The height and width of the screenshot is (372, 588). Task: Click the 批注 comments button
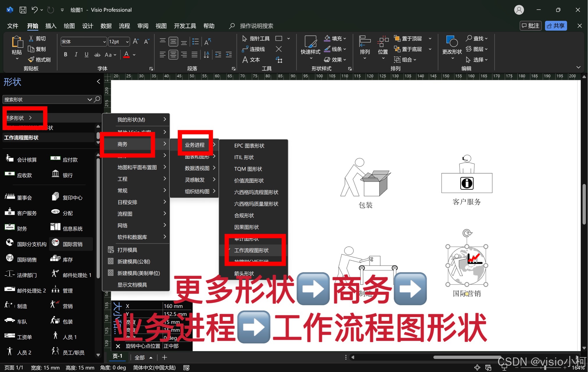pos(530,26)
